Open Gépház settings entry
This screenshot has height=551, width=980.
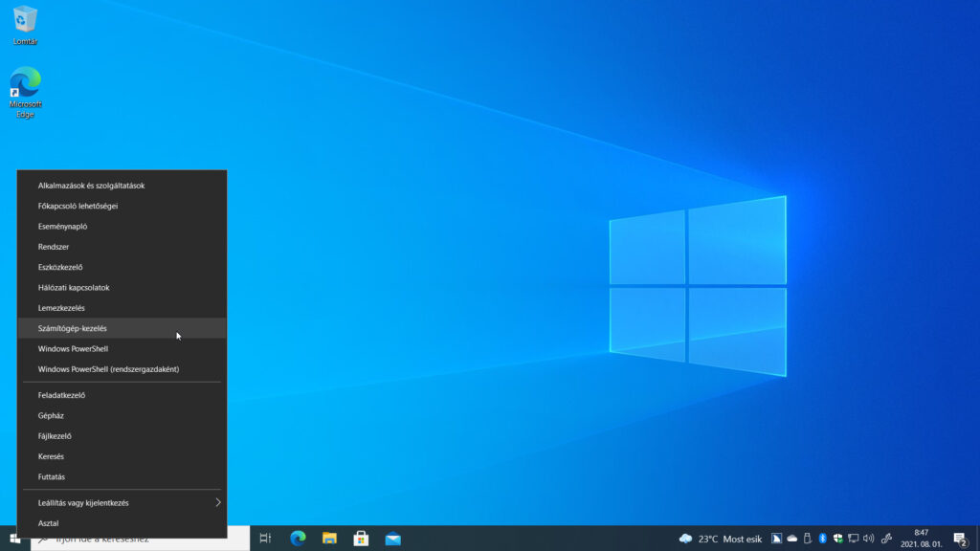(122, 415)
